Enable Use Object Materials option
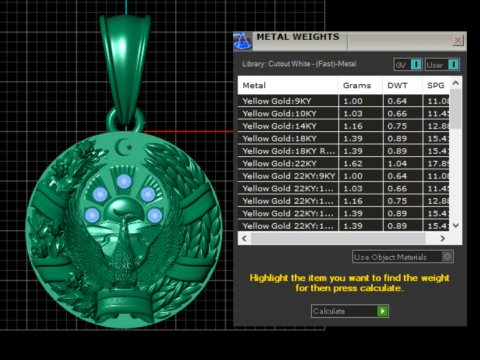Image resolution: width=480 pixels, height=360 pixels. pyautogui.click(x=403, y=257)
